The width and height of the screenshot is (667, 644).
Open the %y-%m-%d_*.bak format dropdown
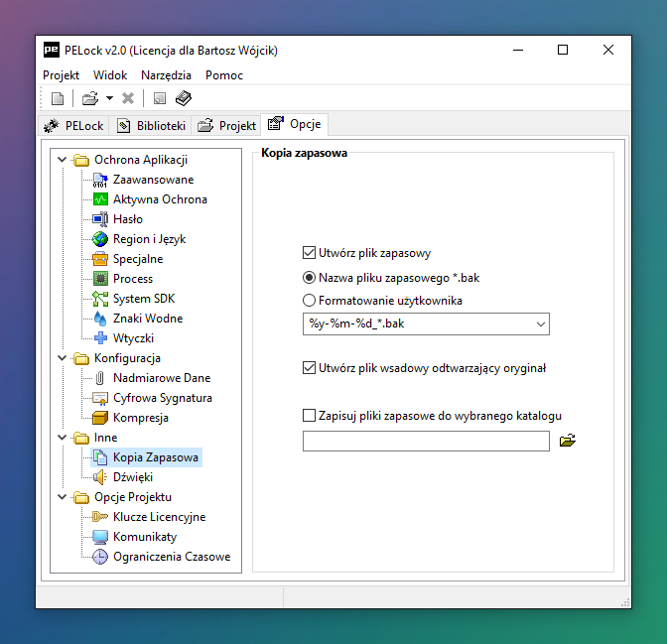click(x=540, y=323)
